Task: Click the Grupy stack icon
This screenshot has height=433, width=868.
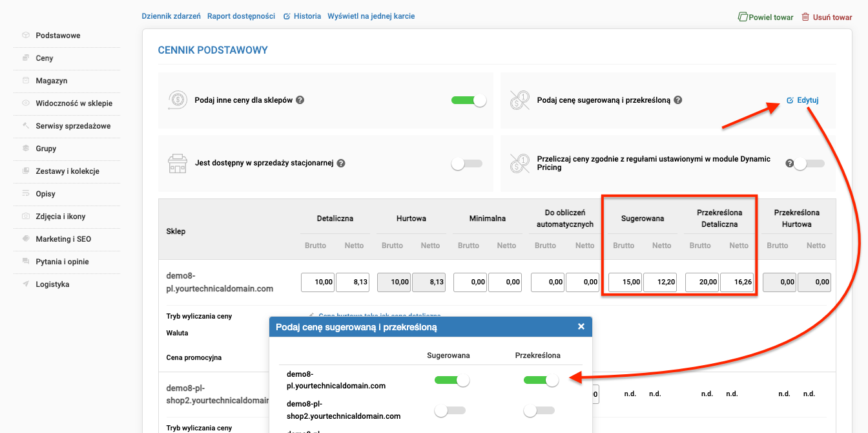Action: (26, 149)
